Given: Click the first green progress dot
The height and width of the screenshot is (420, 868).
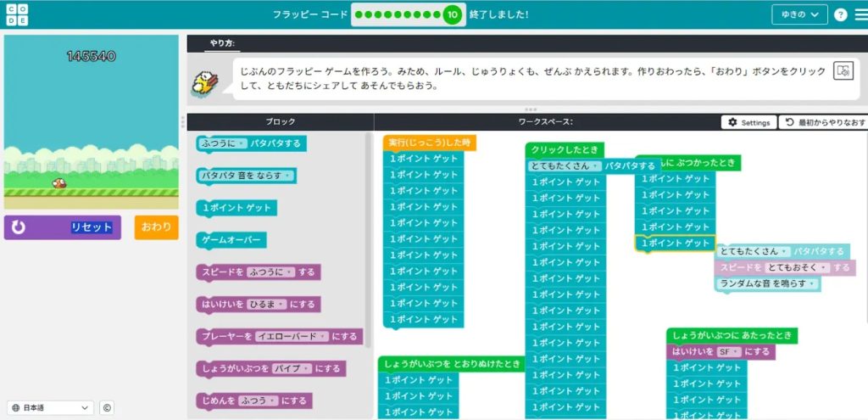Looking at the screenshot, I should (358, 14).
